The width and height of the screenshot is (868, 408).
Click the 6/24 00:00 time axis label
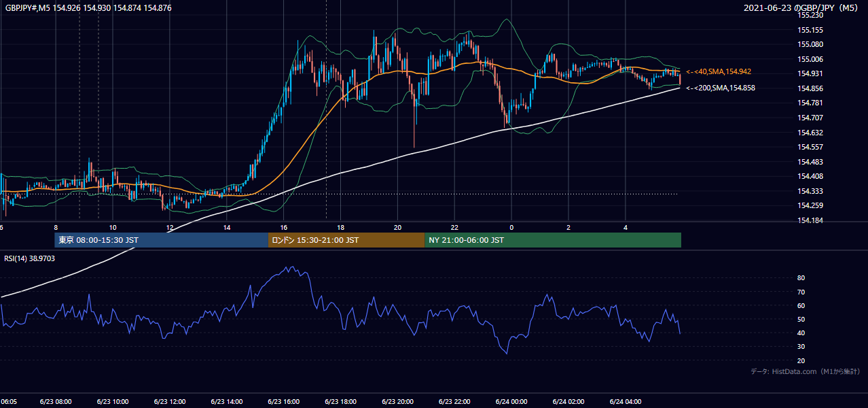[x=512, y=402]
